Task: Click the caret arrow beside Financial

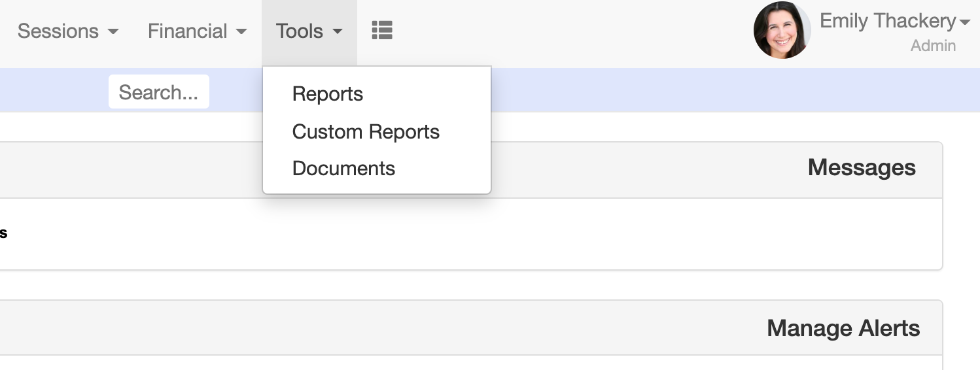Action: tap(241, 31)
